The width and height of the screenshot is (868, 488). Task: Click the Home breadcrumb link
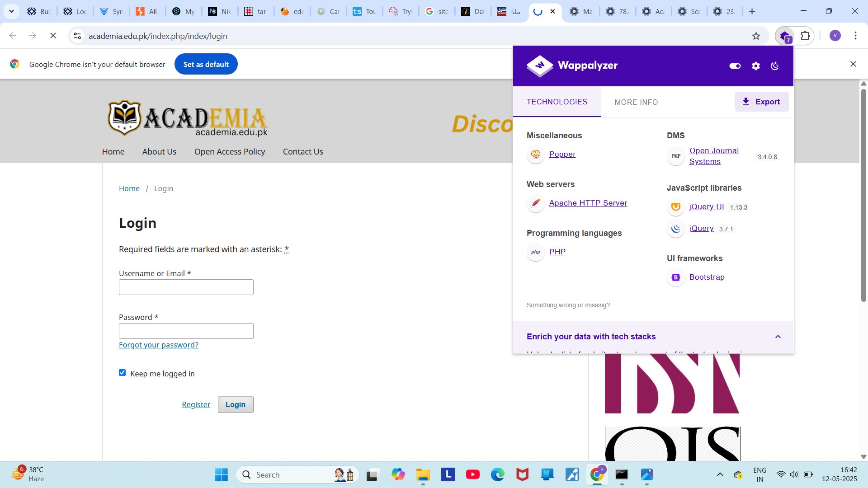point(129,188)
